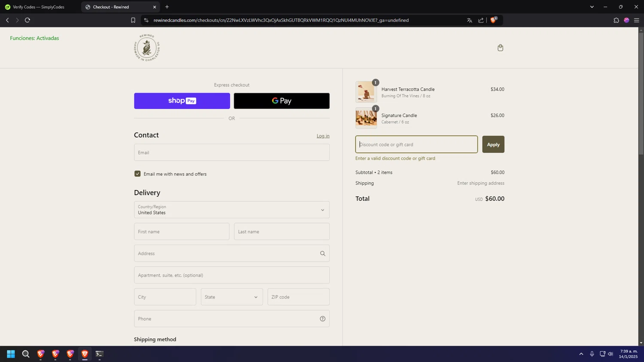Click the Harvest Terracotta Candle name

click(x=408, y=89)
